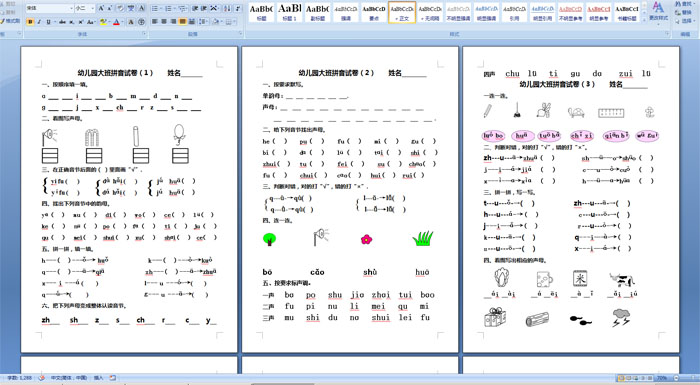Align paragraph text to the left
700x385 pixels.
pyautogui.click(x=154, y=21)
